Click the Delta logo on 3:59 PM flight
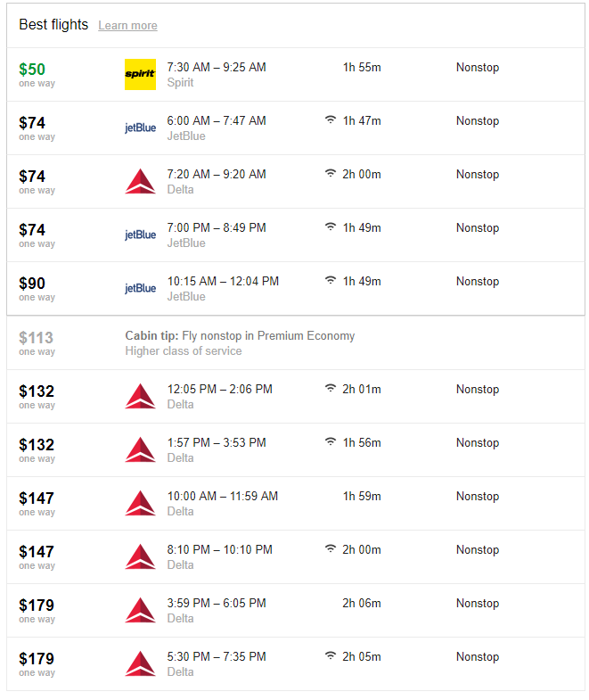Viewport: 589px width, 700px height. point(140,610)
